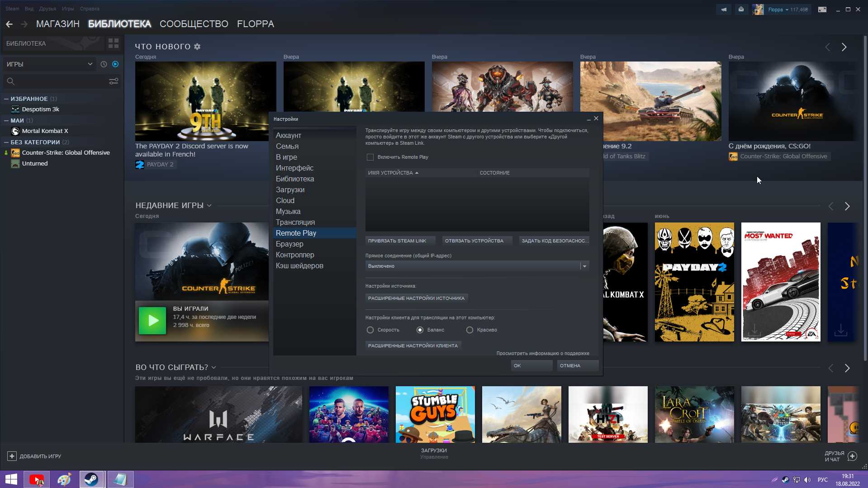868x488 pixels.
Task: Go to the 'СООБЩЕСТВО' tab
Action: pyautogui.click(x=194, y=24)
